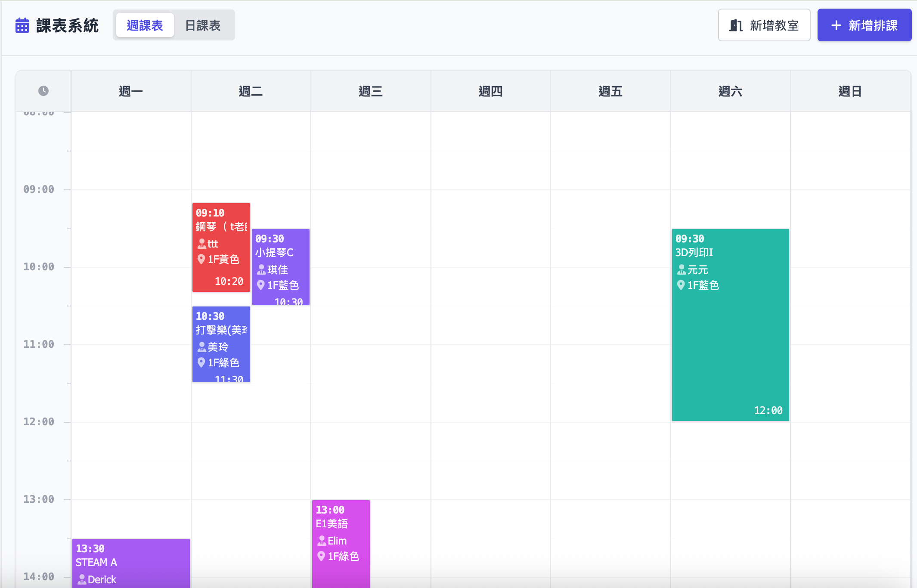
Task: Click the teacher icon next to Elim
Action: tap(322, 541)
